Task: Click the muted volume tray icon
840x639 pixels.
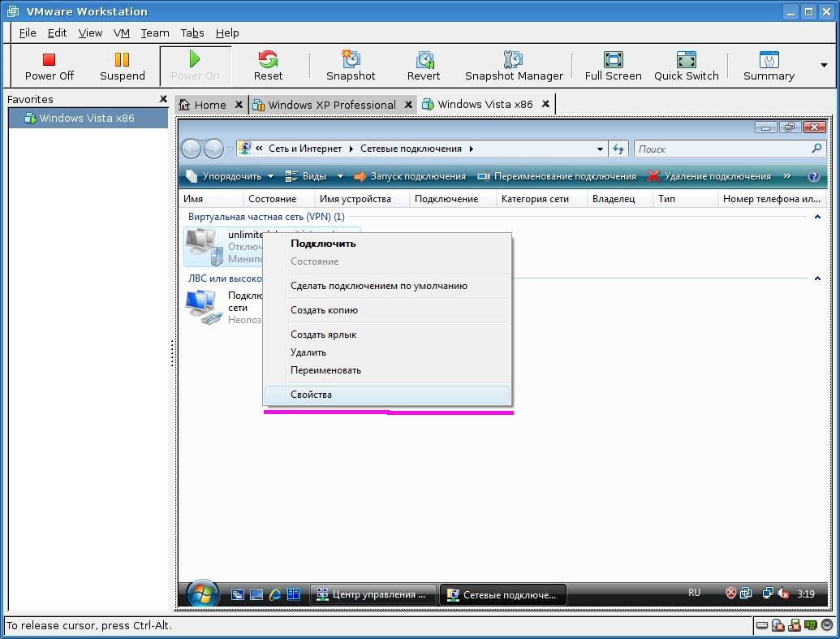Action: (x=783, y=594)
